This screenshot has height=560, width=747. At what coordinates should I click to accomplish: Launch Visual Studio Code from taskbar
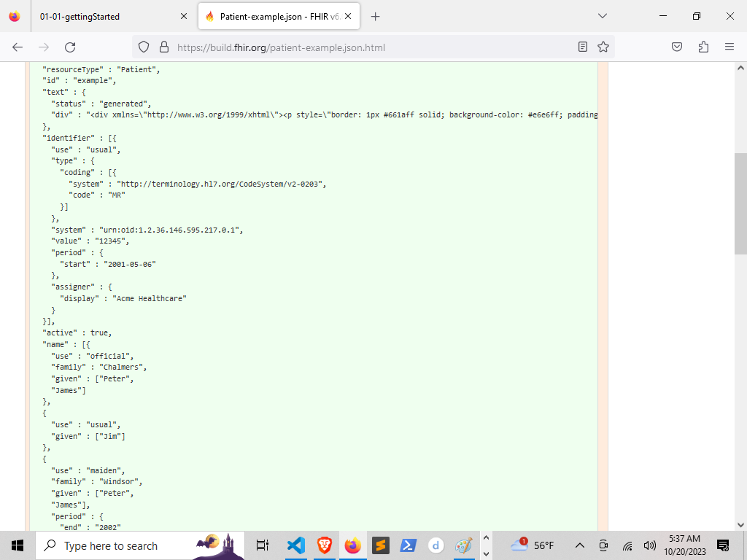click(296, 545)
